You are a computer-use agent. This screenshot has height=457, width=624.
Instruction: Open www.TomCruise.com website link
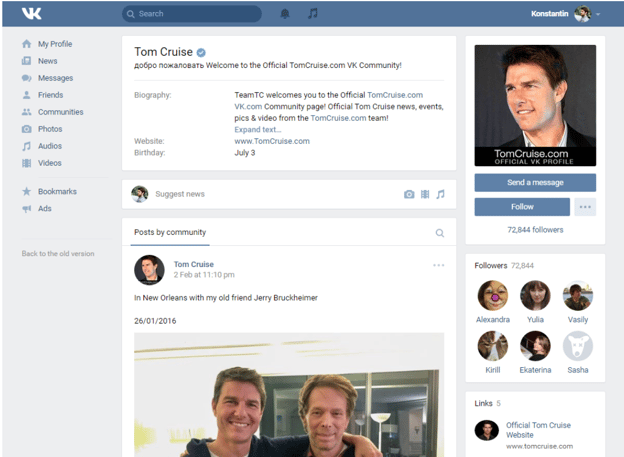pos(272,141)
